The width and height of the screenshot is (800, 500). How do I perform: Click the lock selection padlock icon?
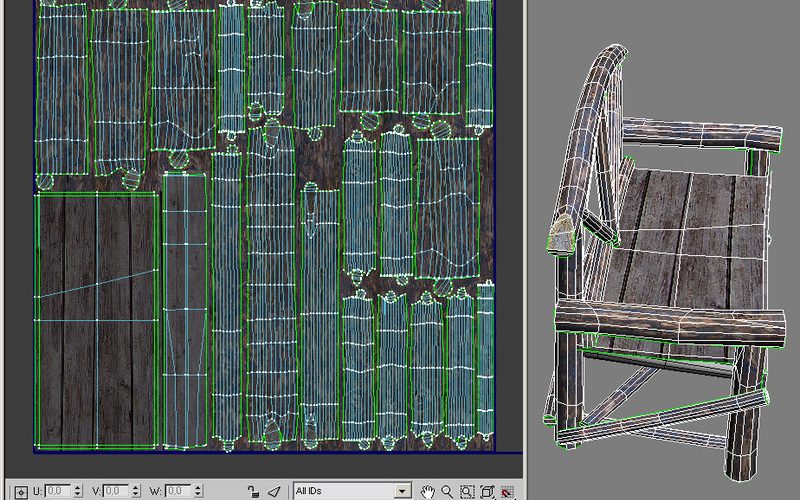pos(254,492)
